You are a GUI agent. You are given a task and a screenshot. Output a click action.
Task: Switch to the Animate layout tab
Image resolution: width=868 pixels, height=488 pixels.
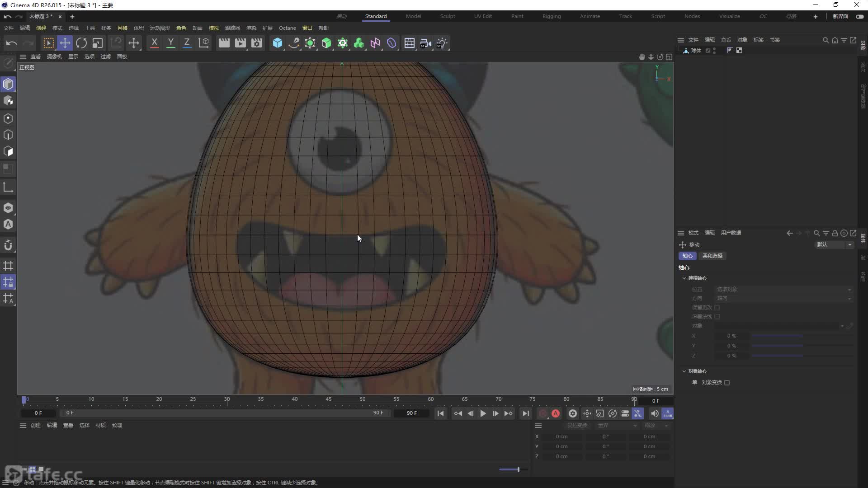[590, 16]
